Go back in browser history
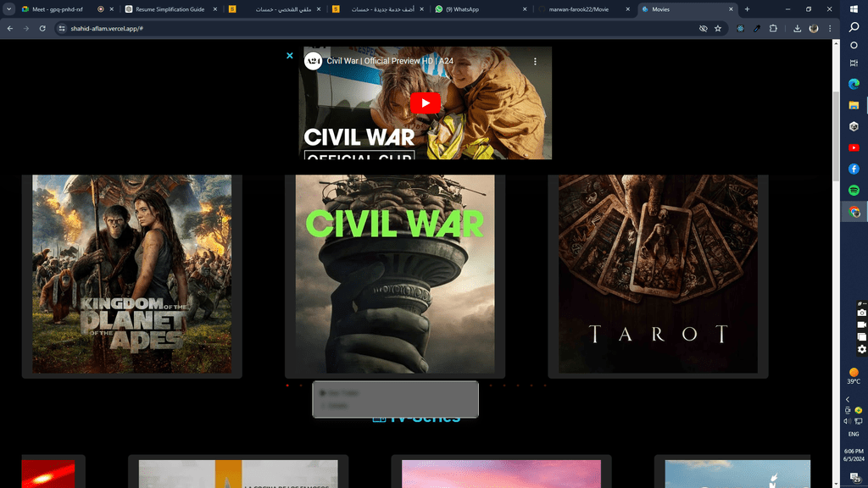The image size is (868, 488). (x=10, y=28)
